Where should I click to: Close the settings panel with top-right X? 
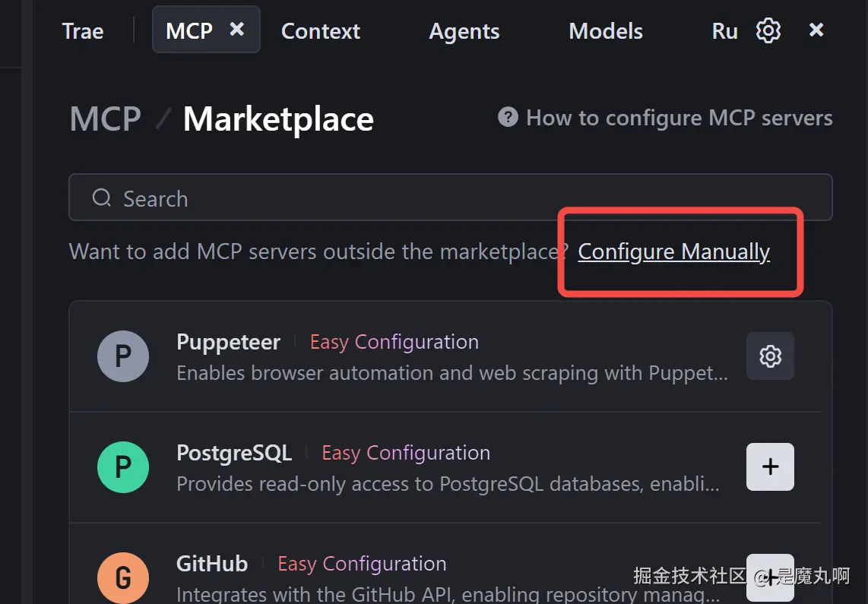pos(816,30)
